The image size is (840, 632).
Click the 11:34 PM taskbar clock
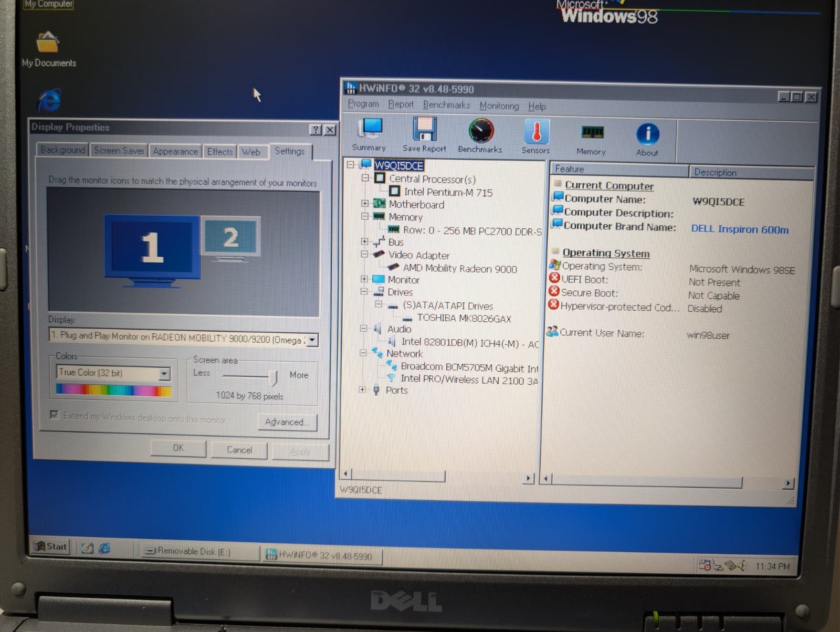[772, 567]
